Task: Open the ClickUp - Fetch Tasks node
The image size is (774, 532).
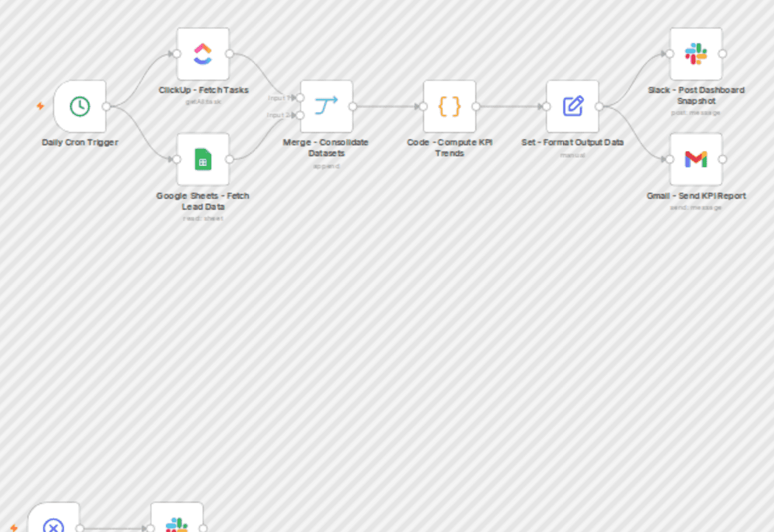Action: pyautogui.click(x=203, y=54)
